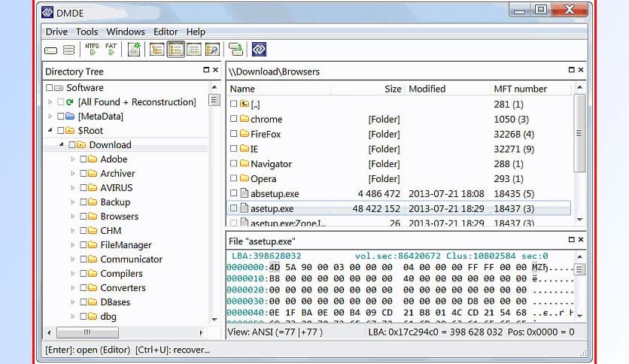Image resolution: width=629 pixels, height=364 pixels.
Task: Tick the FireFox folder checkbox
Action: tap(233, 134)
